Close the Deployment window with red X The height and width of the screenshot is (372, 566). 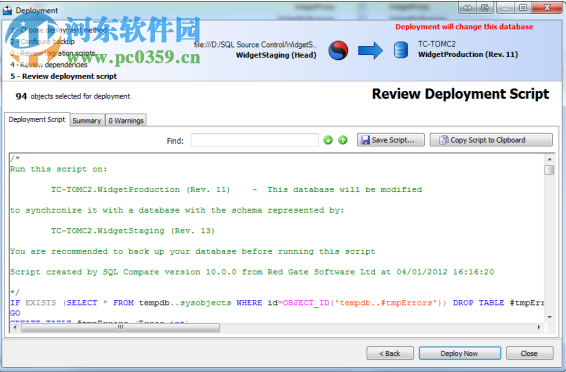[x=547, y=8]
